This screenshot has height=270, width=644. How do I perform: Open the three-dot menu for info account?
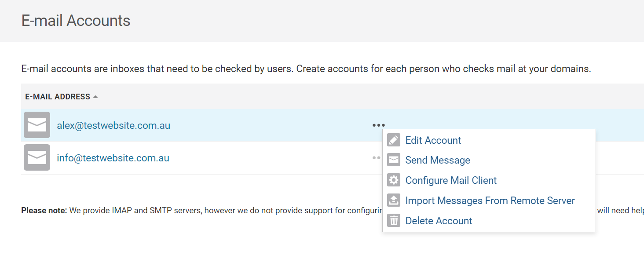(377, 157)
